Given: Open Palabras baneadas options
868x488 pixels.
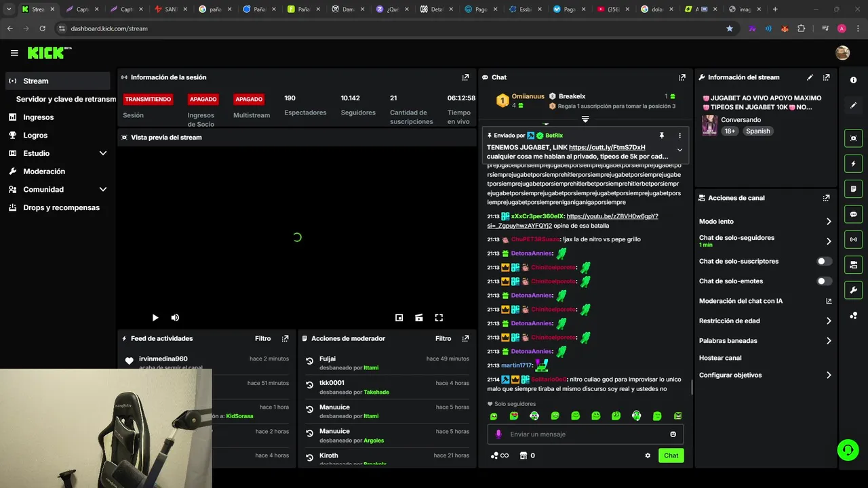Looking at the screenshot, I should click(764, 341).
